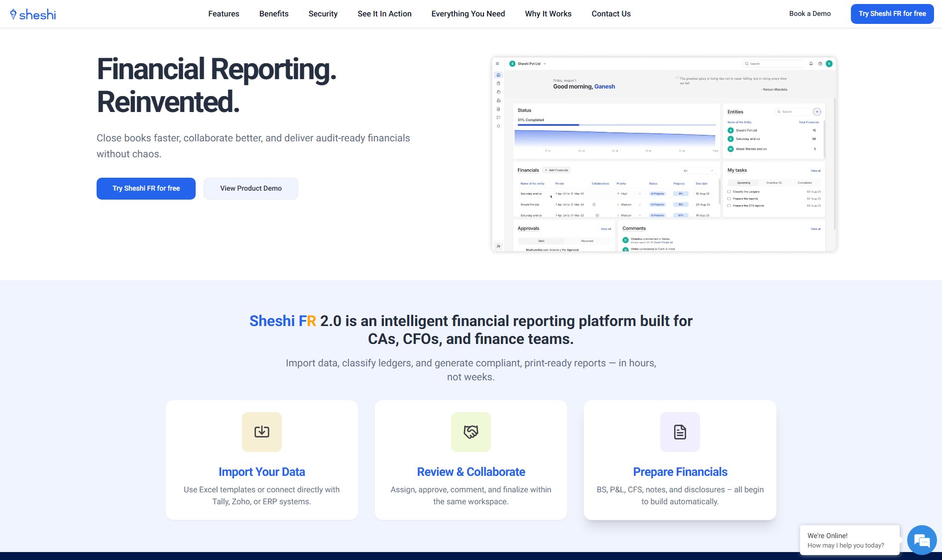Click header Try Sheshi FR for free button
The height and width of the screenshot is (560, 942).
892,14
